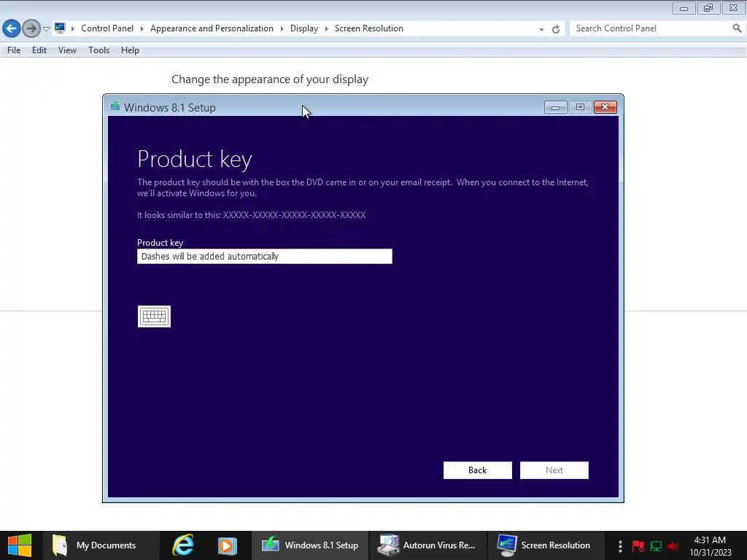Click the Product key input field
Viewport: 747px width, 560px height.
(264, 256)
